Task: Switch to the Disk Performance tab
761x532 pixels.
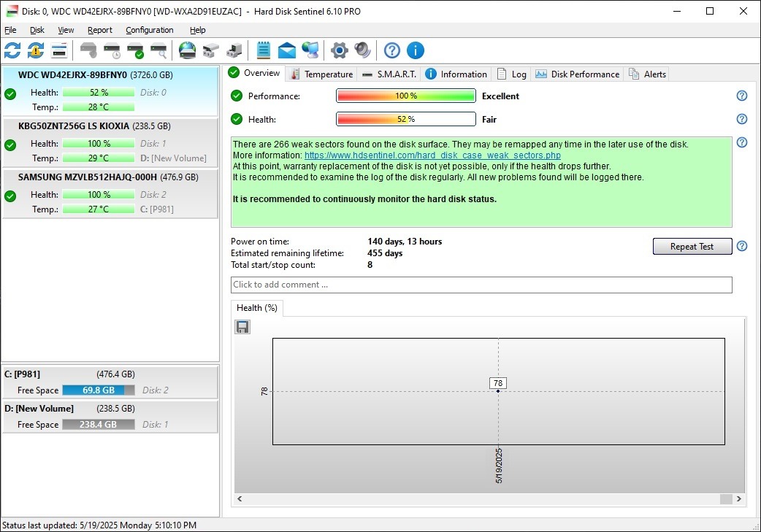Action: click(578, 74)
